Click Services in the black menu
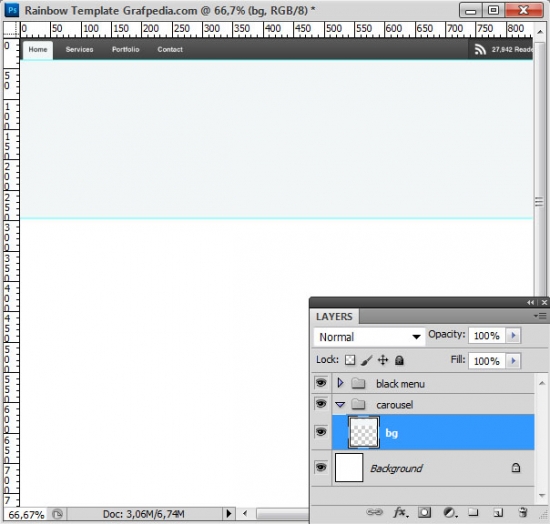This screenshot has height=524, width=550. [79, 49]
